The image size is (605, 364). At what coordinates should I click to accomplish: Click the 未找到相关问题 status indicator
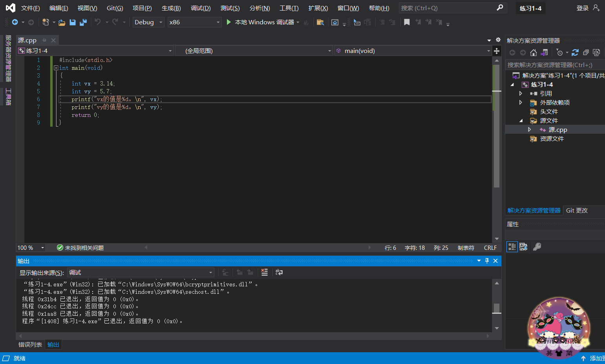(80, 248)
